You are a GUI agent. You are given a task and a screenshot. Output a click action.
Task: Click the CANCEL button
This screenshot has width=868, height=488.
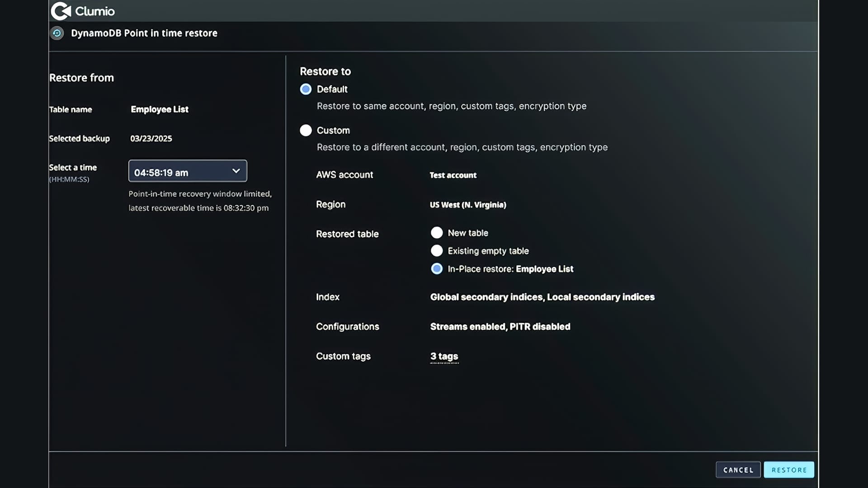pyautogui.click(x=738, y=470)
